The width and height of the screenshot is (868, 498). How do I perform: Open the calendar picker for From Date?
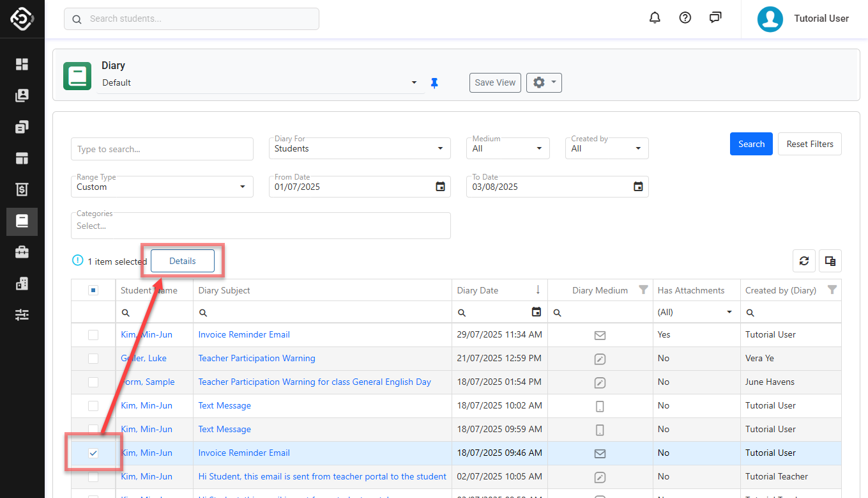[x=440, y=187]
